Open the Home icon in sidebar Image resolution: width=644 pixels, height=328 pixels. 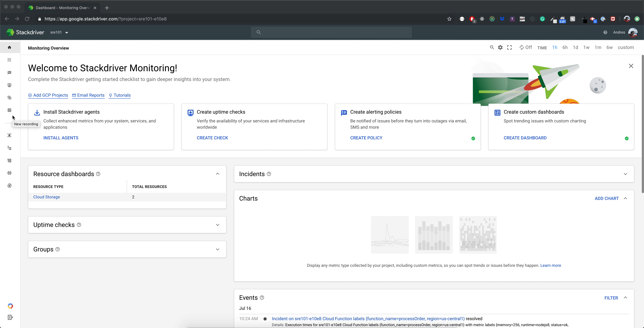click(9, 47)
